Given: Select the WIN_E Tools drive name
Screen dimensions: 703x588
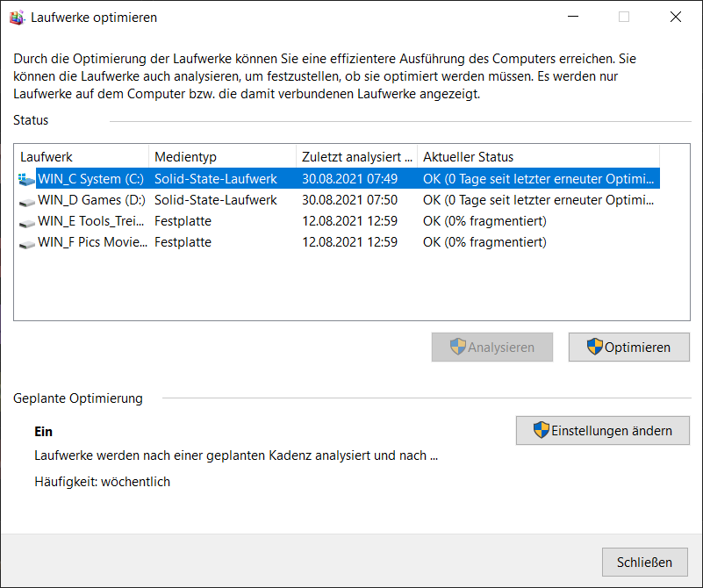Looking at the screenshot, I should coord(90,221).
